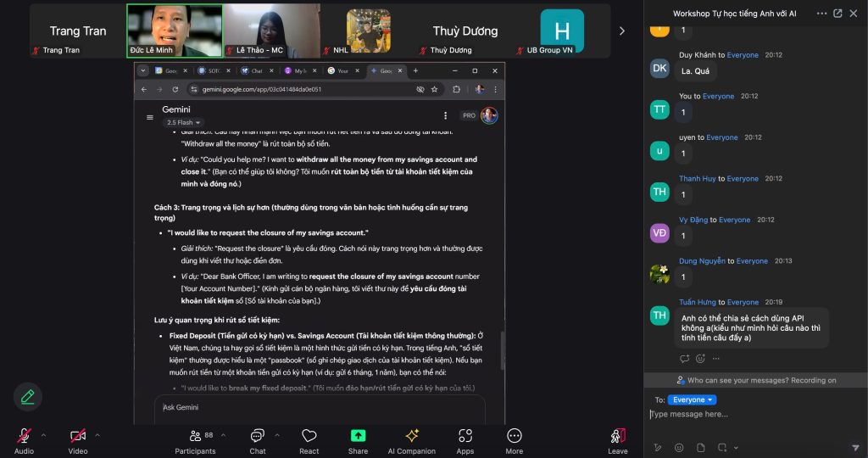Send the chat message

coord(854,448)
